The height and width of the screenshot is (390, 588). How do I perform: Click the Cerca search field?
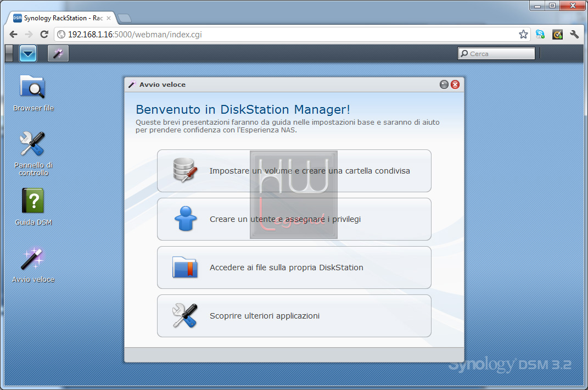point(496,54)
